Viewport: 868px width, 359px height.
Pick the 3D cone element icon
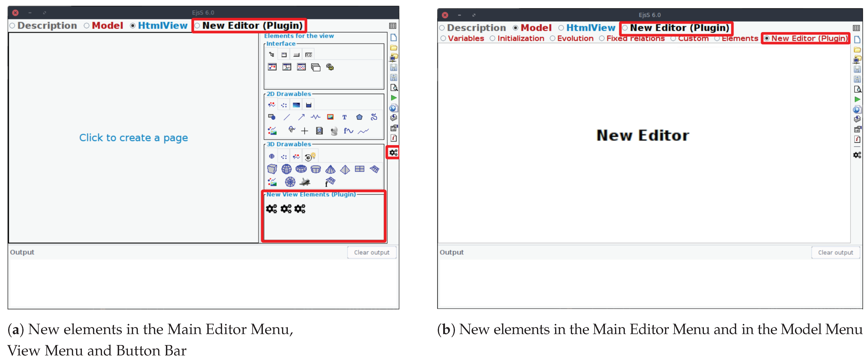(330, 169)
